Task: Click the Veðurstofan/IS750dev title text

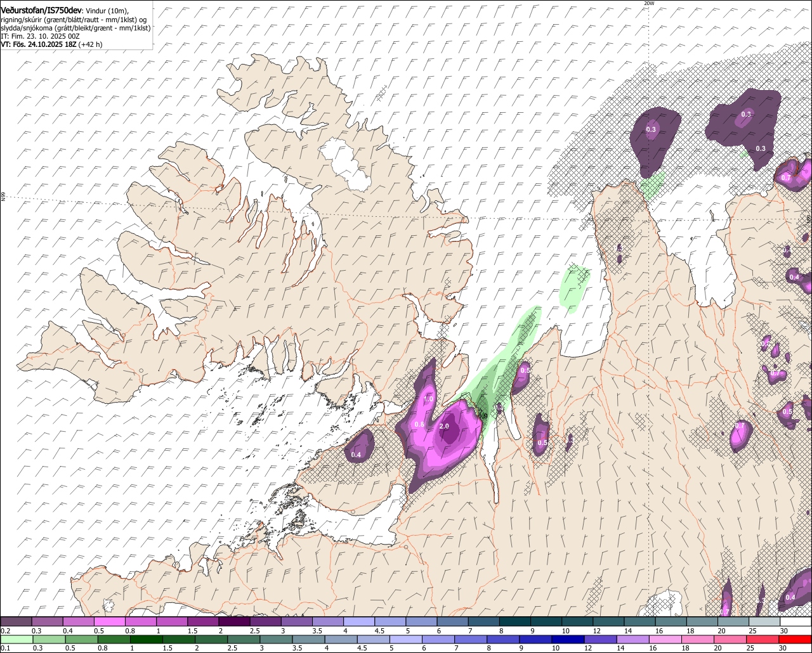Action: click(41, 10)
